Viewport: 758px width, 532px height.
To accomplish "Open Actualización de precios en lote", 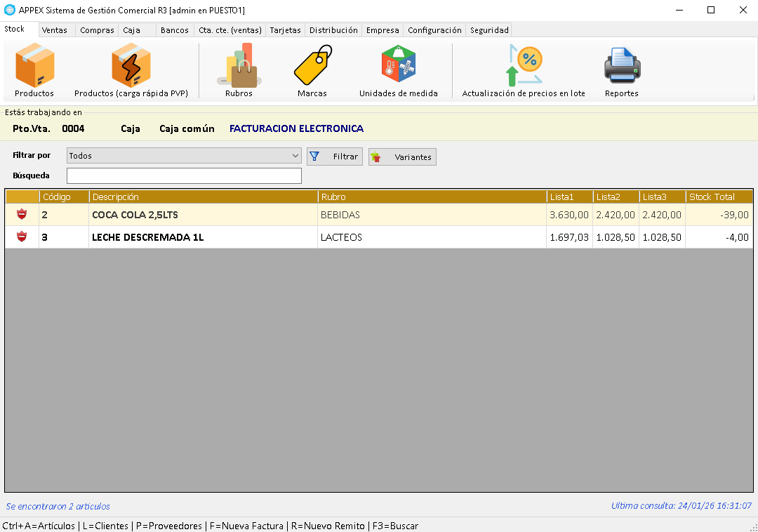I will (x=524, y=66).
